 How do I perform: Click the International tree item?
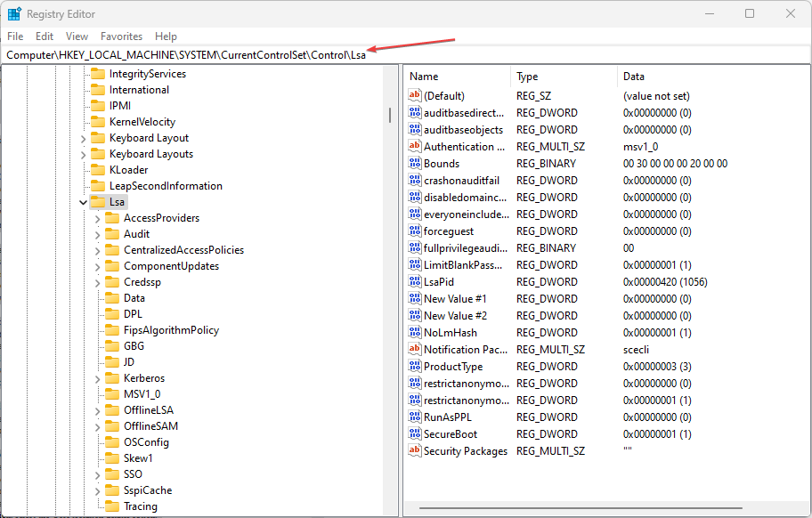point(139,90)
